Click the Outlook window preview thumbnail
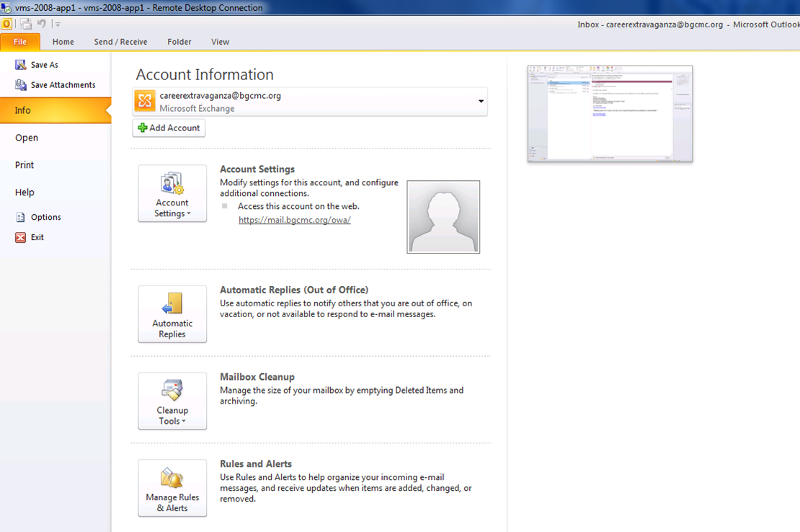This screenshot has height=532, width=800. point(610,114)
